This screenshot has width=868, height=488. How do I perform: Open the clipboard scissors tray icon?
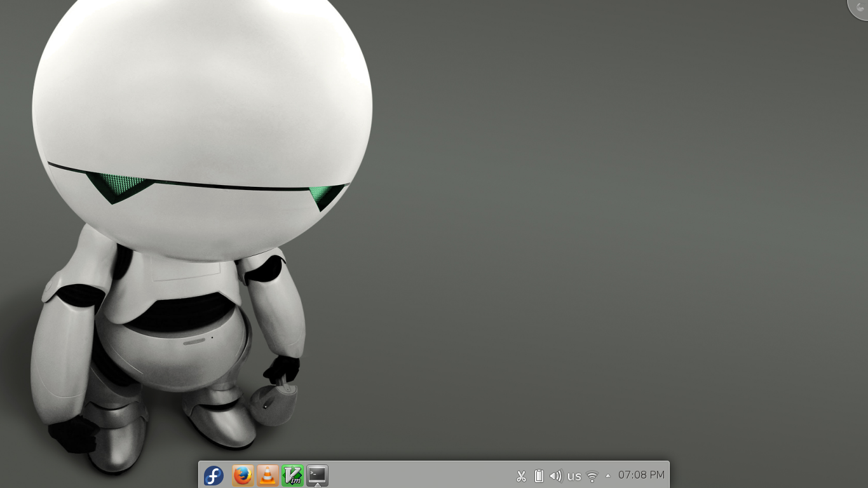(522, 475)
